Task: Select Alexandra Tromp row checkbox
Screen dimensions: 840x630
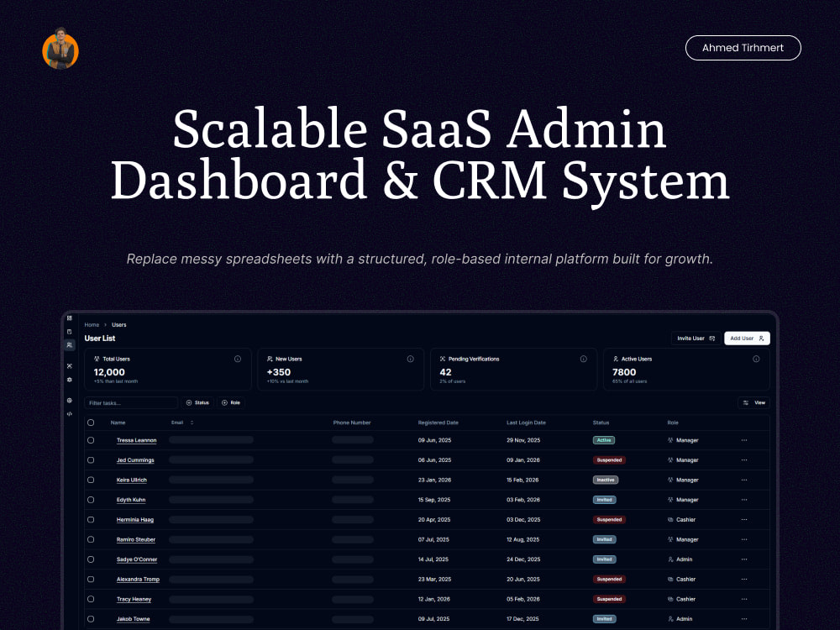Action: click(91, 579)
